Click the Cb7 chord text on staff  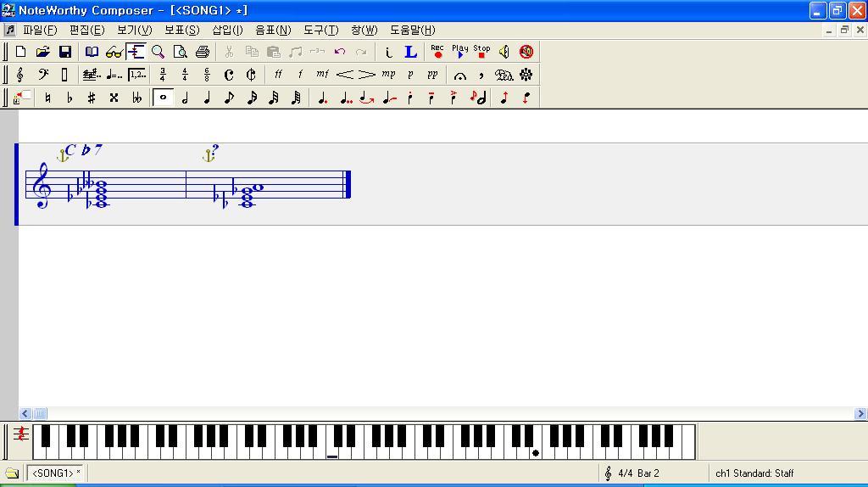coord(84,150)
